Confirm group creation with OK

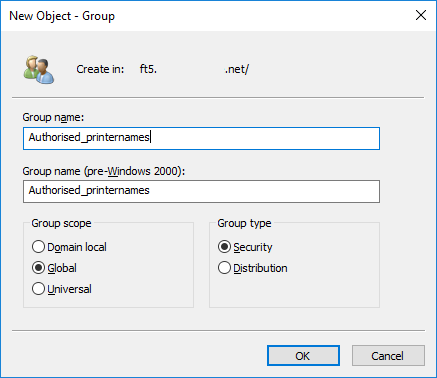(x=303, y=356)
